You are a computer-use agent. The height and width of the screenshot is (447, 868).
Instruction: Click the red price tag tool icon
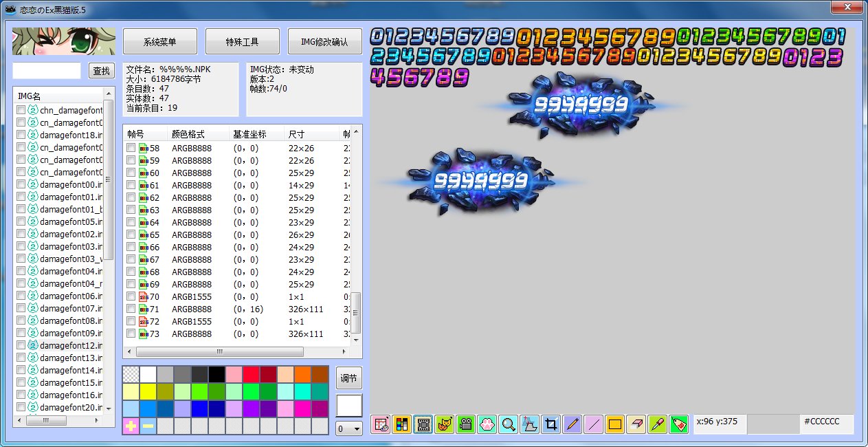tap(679, 424)
